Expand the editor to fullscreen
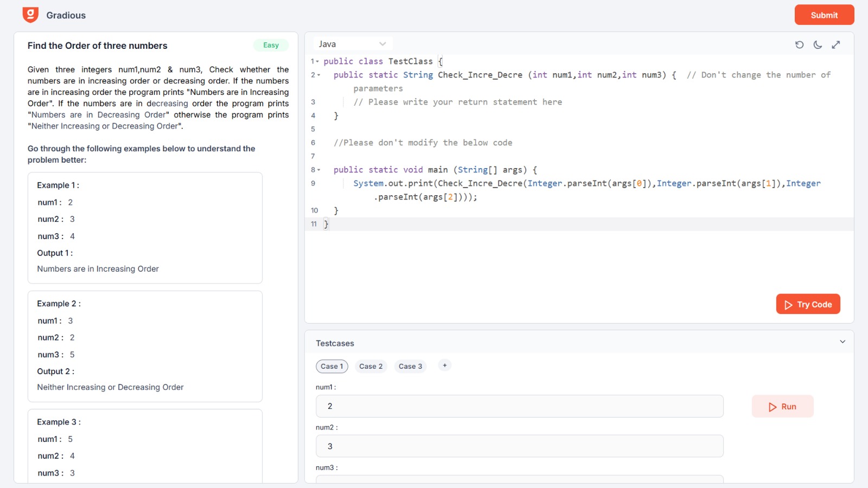 836,45
